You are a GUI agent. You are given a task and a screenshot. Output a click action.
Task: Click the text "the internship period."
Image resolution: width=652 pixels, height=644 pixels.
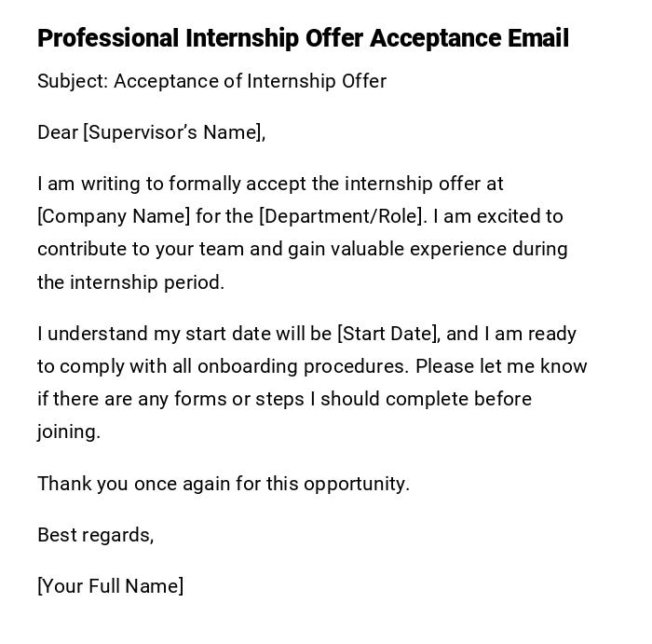[x=130, y=282]
